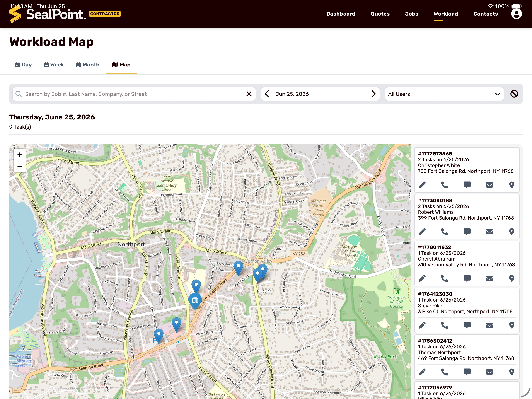Call Christopher White using phone icon

tap(444, 185)
